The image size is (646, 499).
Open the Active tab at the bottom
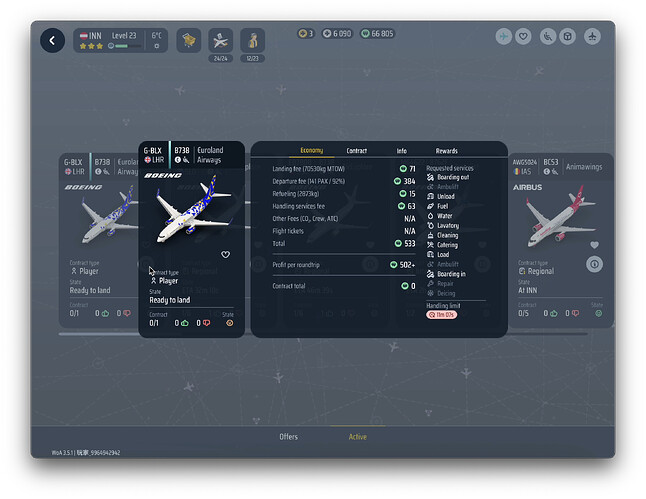tap(358, 436)
